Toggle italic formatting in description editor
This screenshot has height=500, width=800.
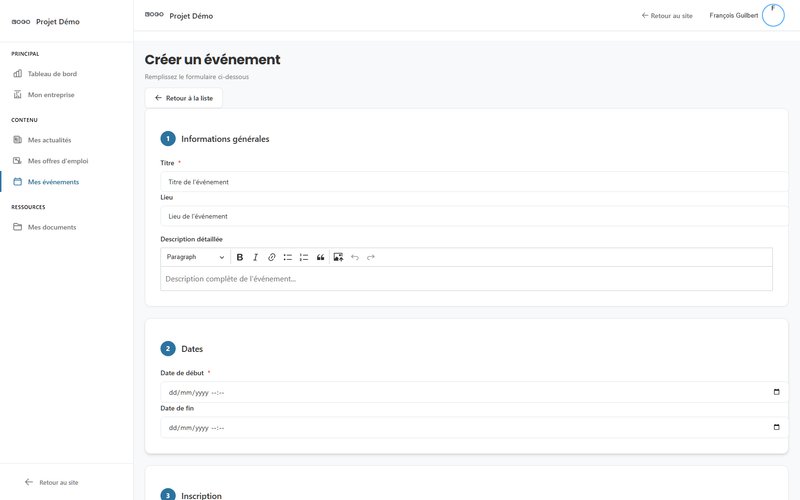tap(255, 257)
